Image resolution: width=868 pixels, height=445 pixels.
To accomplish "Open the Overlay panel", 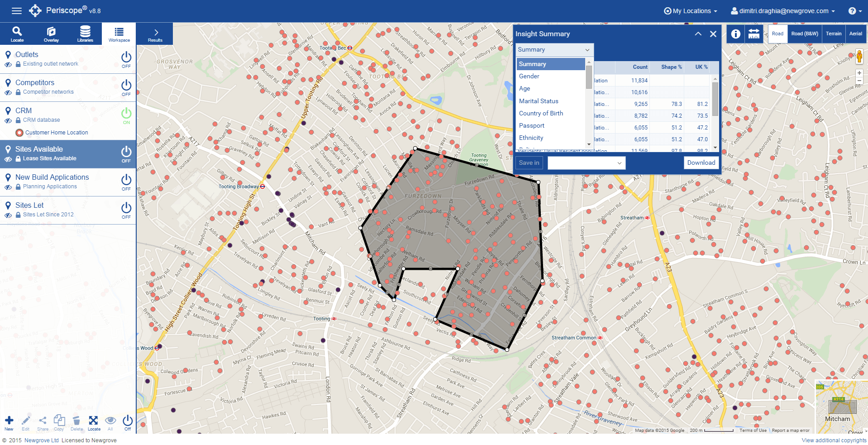I will tap(51, 33).
